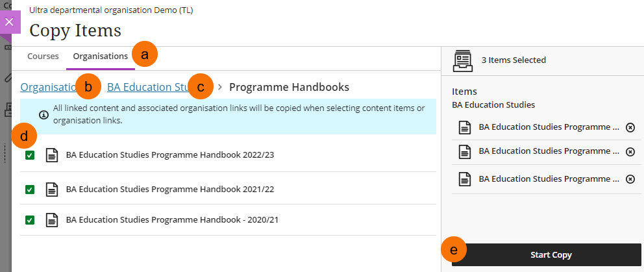This screenshot has height=272, width=644.
Task: Remove the second selected item from Items list
Action: (x=630, y=152)
